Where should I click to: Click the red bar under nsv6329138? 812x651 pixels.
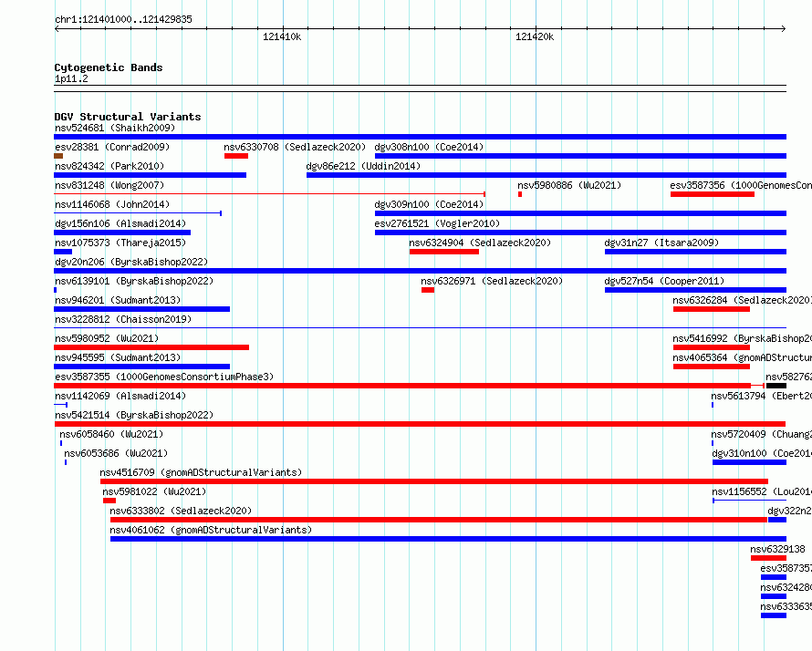(x=768, y=558)
